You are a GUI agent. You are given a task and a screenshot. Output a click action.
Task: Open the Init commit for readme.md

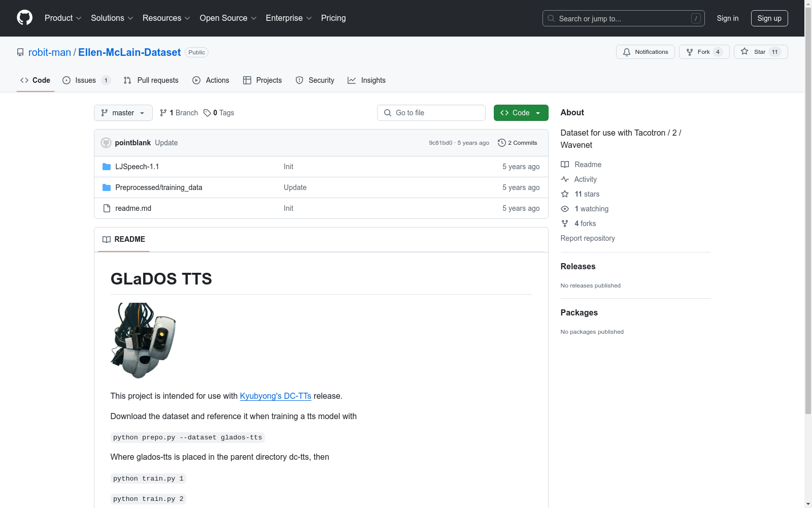pos(288,208)
